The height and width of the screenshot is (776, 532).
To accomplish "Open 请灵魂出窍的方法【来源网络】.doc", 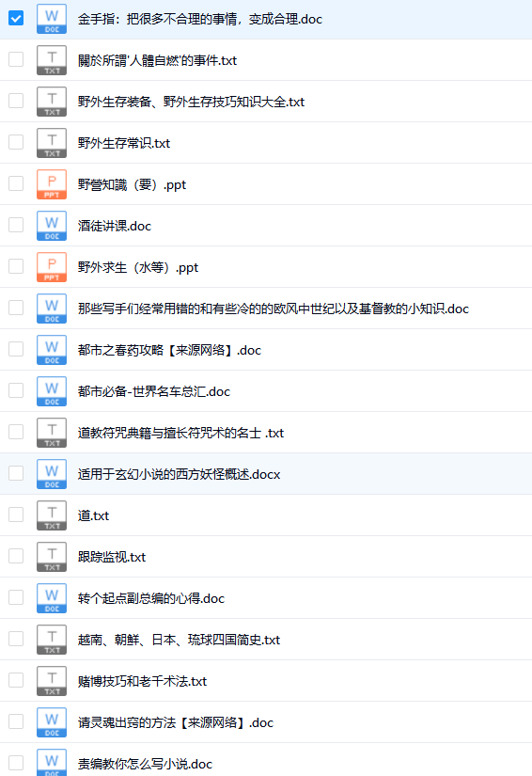I will (176, 723).
